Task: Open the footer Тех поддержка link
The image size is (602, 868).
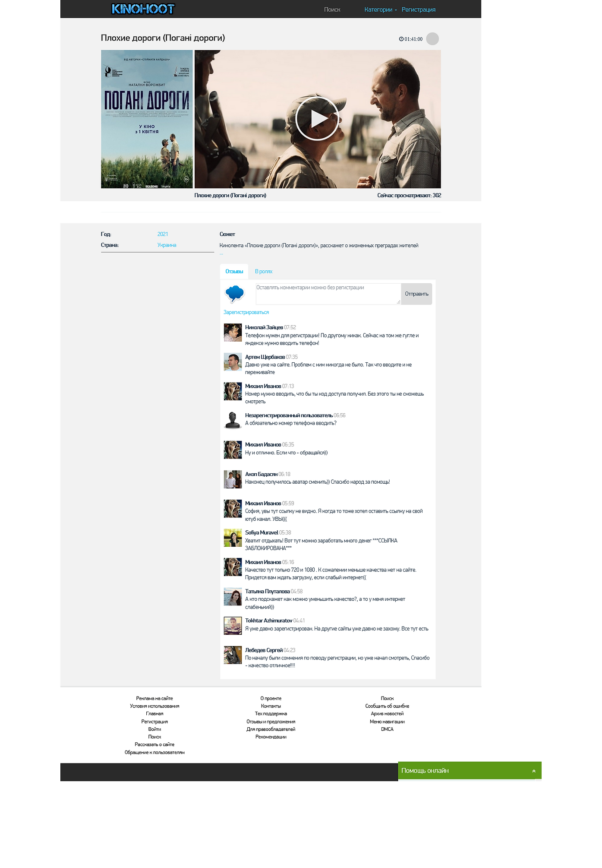Action: 271,713
